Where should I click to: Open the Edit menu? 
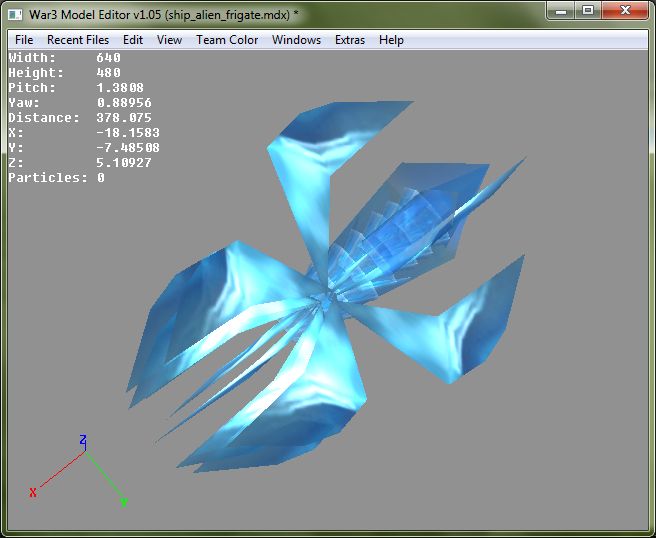[x=133, y=40]
